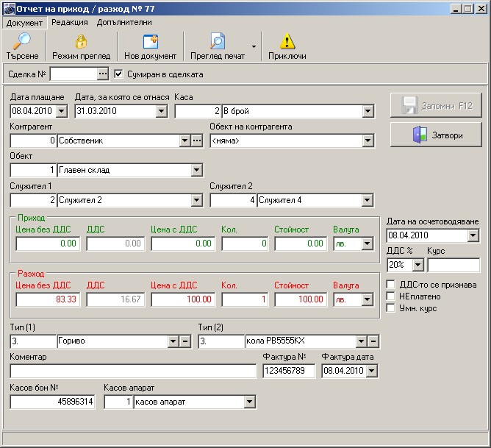Click the Тип (1) code field

(x=33, y=341)
